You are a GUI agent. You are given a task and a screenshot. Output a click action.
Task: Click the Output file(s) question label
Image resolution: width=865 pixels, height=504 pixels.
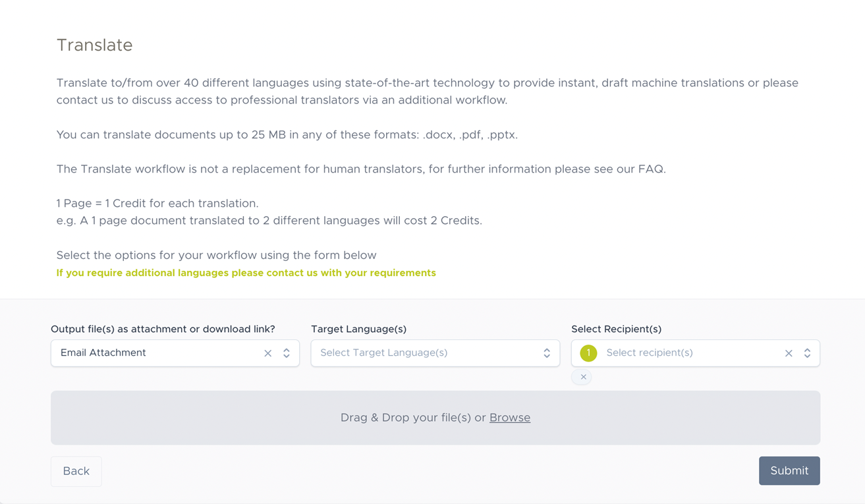tap(163, 329)
